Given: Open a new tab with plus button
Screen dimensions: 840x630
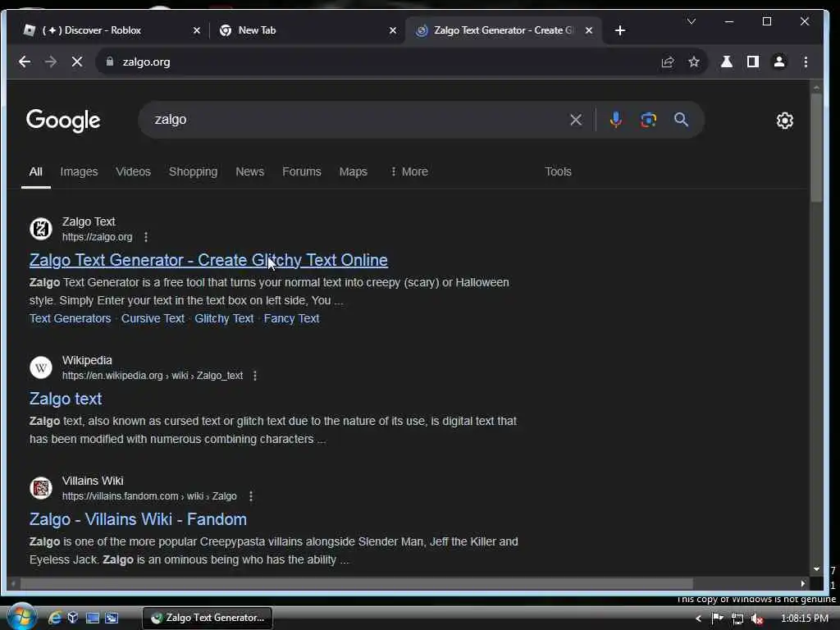Looking at the screenshot, I should coord(620,30).
